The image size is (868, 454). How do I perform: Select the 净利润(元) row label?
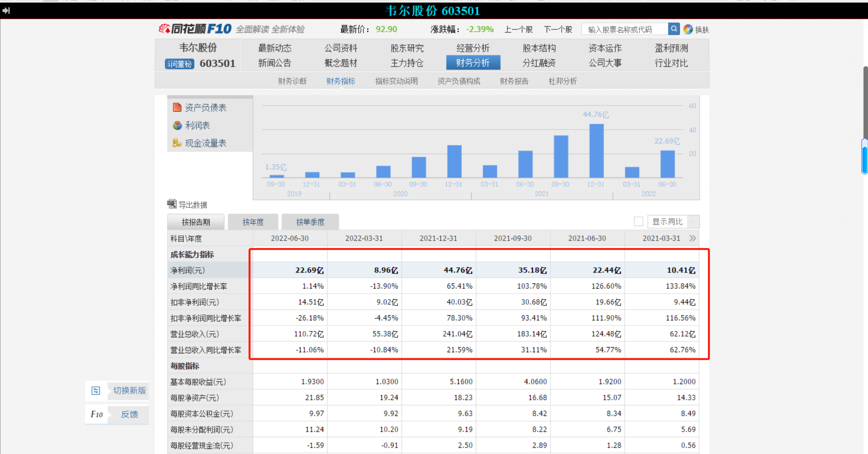[188, 270]
